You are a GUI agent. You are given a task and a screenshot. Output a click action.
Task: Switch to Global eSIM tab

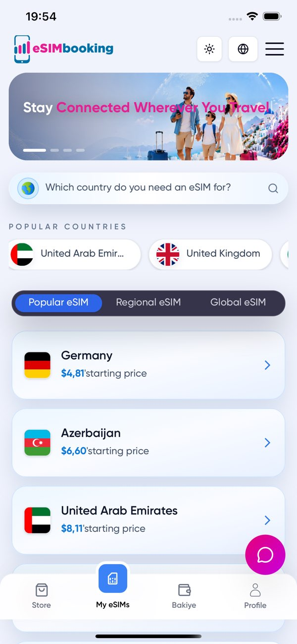tap(238, 302)
